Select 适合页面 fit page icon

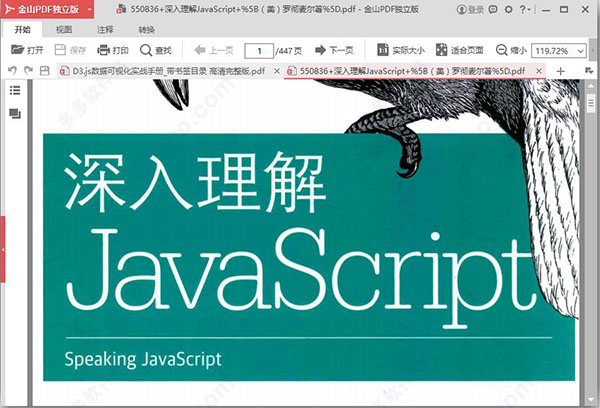pos(441,50)
